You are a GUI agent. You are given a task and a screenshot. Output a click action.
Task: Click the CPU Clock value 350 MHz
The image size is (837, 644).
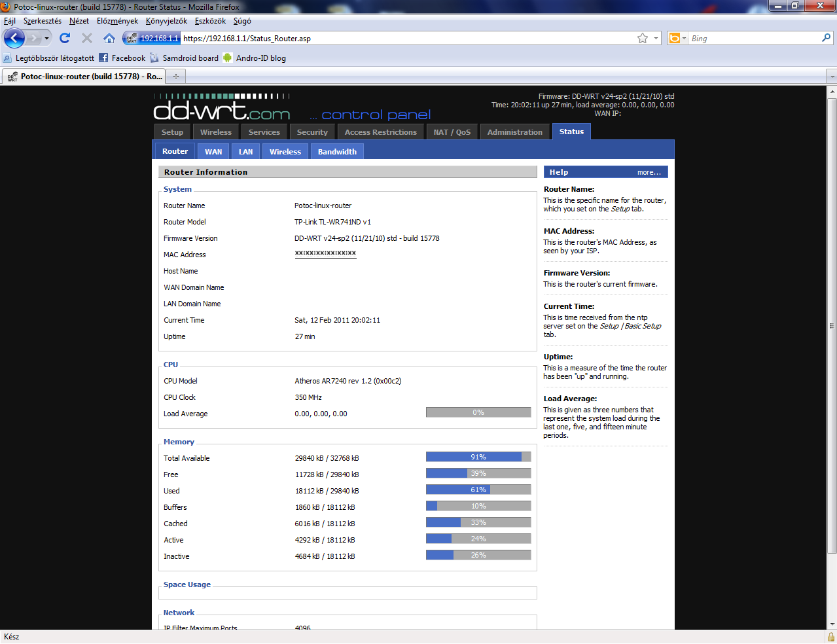(308, 397)
